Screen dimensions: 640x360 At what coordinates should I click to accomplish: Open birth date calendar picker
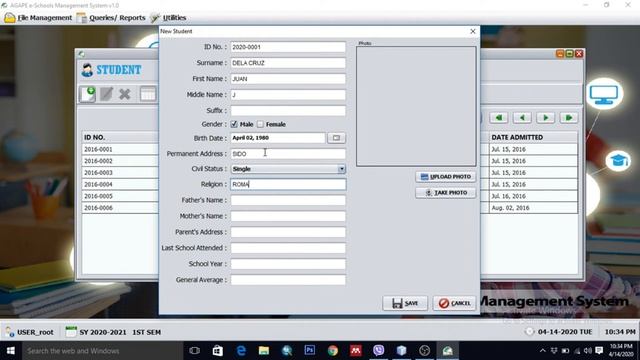pyautogui.click(x=336, y=138)
